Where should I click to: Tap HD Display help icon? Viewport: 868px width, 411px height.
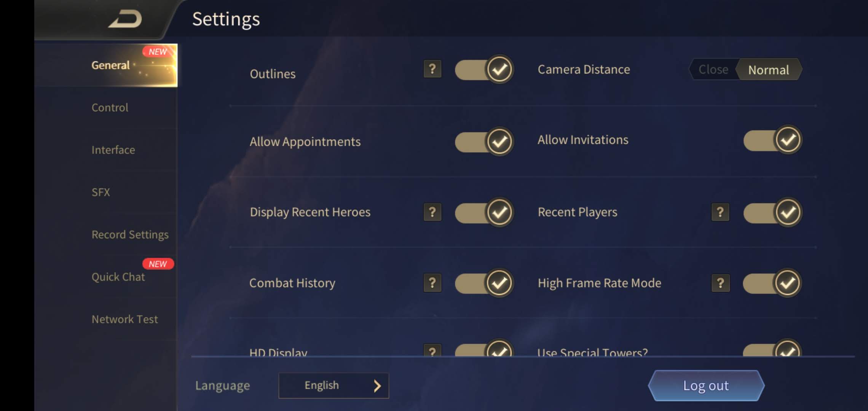coord(432,351)
